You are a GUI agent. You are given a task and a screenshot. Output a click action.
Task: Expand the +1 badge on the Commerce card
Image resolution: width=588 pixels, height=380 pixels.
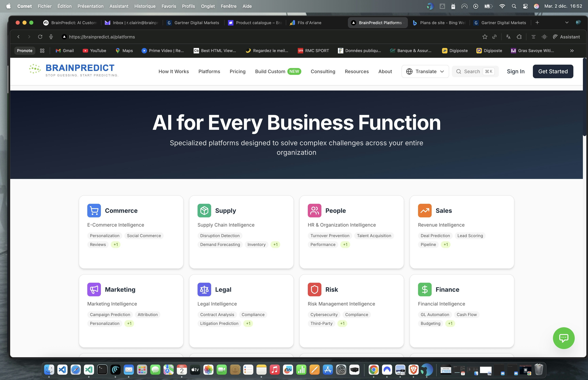point(116,245)
